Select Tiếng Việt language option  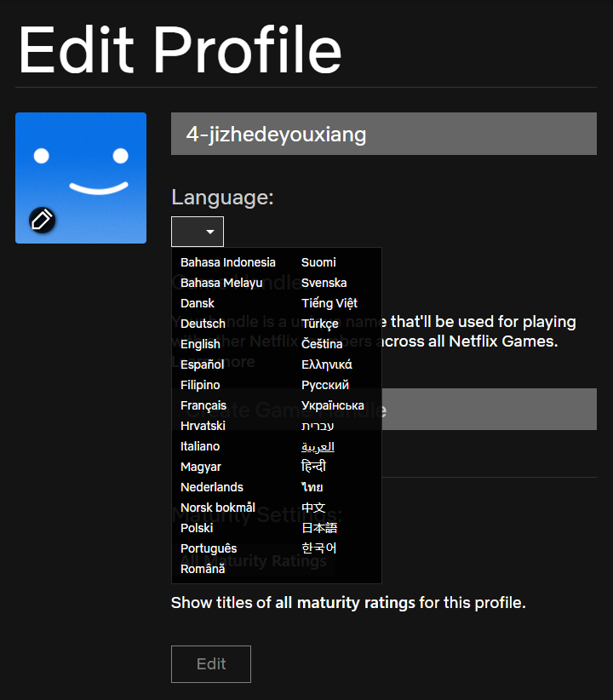(329, 303)
